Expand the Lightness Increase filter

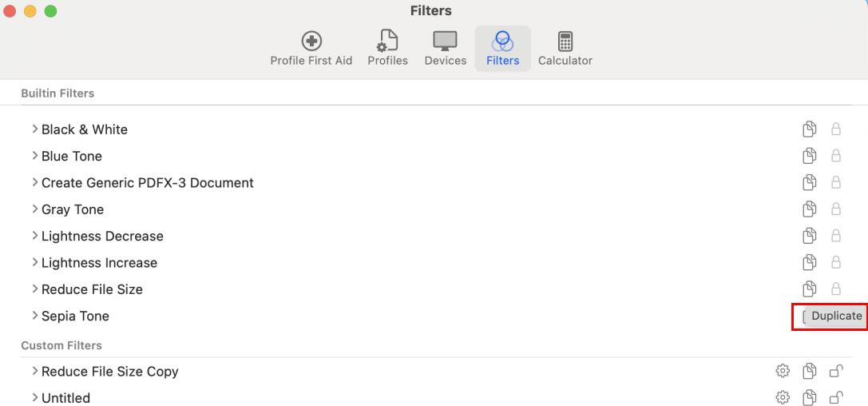pyautogui.click(x=35, y=262)
